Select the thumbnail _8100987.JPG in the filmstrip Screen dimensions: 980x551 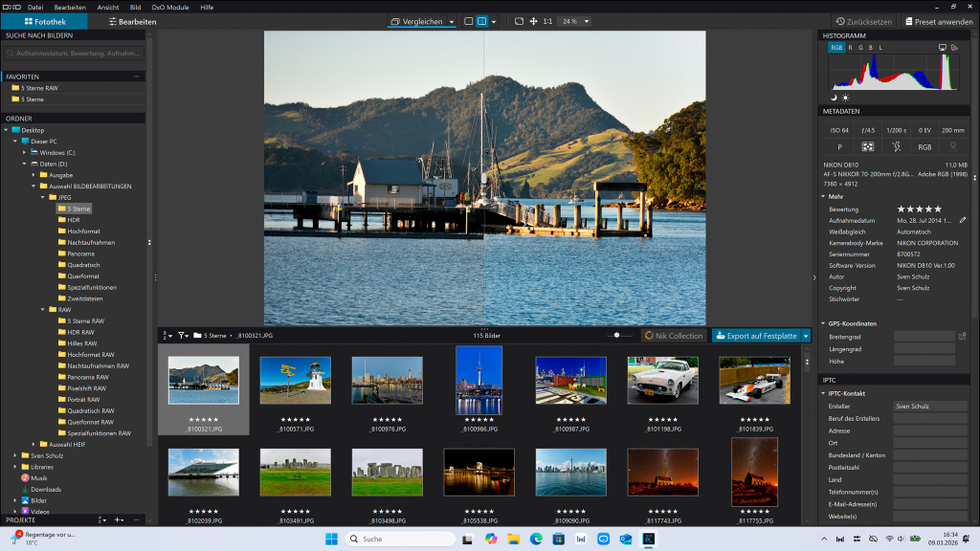(571, 381)
